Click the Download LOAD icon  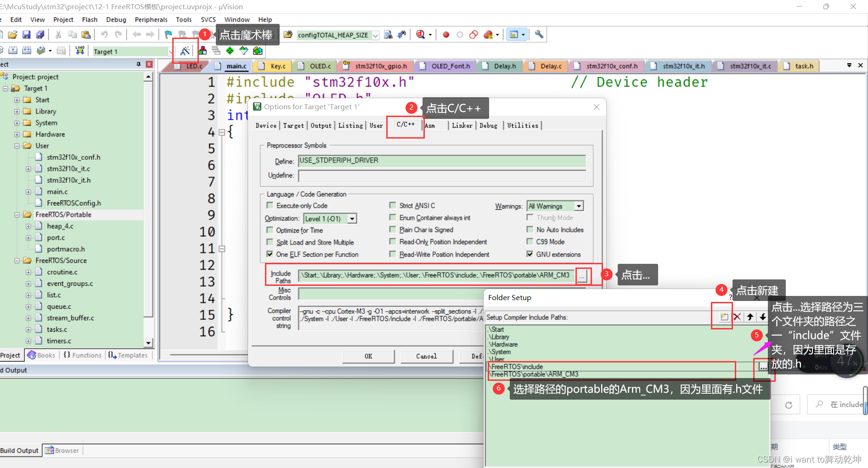(x=80, y=50)
